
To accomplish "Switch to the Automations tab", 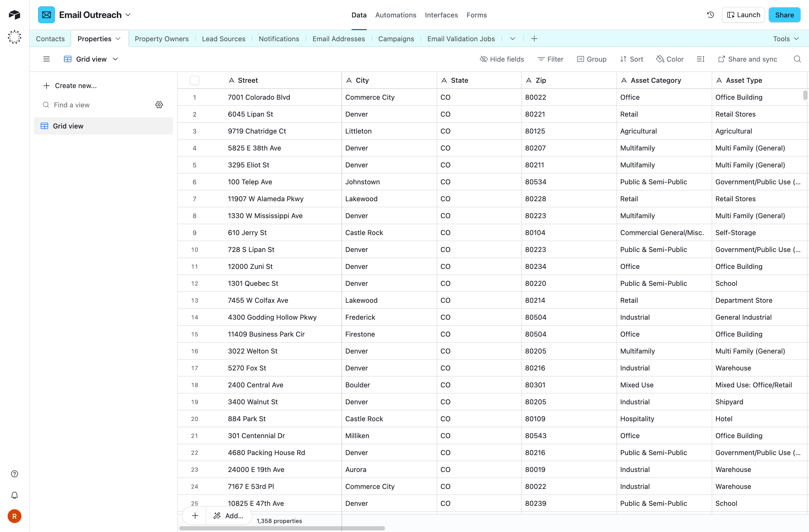I will pyautogui.click(x=396, y=15).
